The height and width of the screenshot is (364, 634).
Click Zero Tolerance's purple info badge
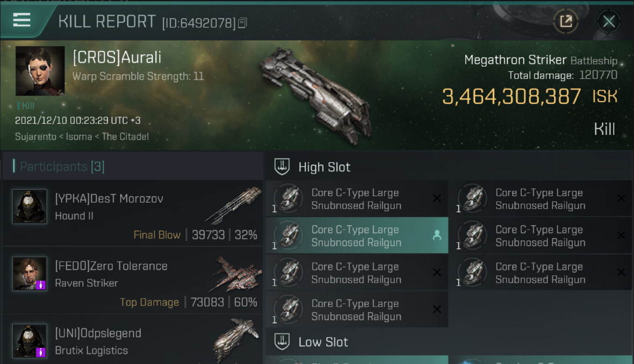[x=41, y=284]
